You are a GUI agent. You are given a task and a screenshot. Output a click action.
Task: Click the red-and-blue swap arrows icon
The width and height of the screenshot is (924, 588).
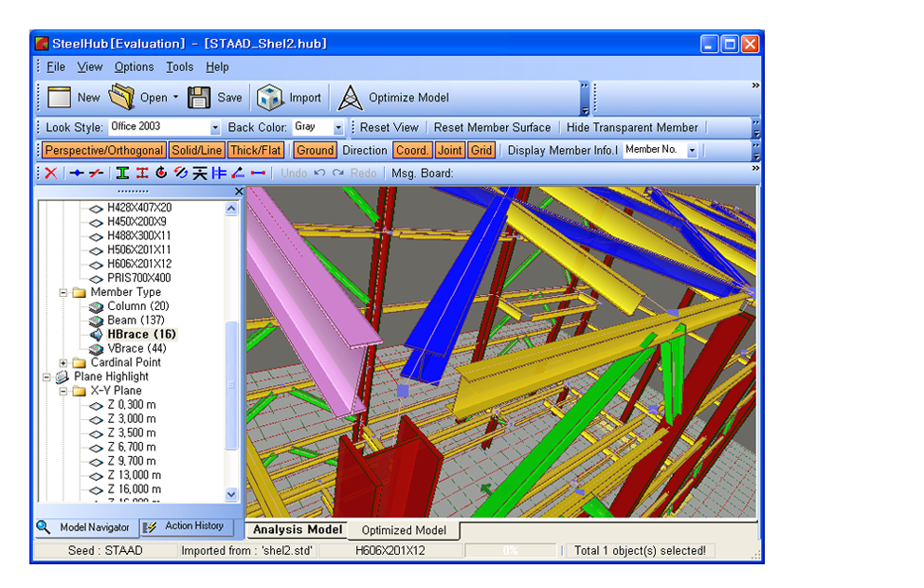point(180,173)
